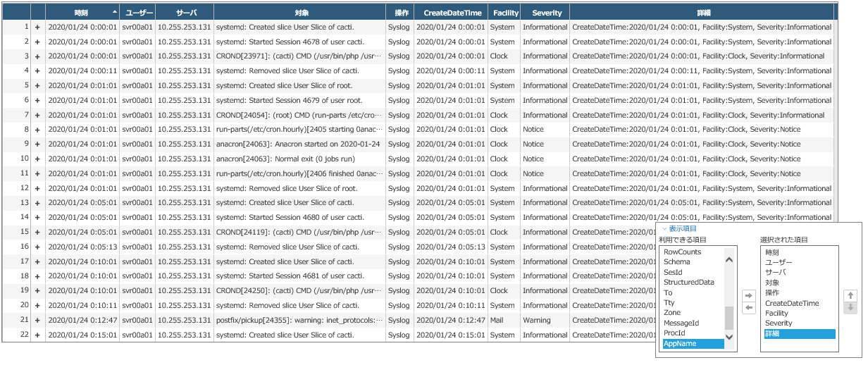Sort by the 時刻 column header

pos(82,13)
